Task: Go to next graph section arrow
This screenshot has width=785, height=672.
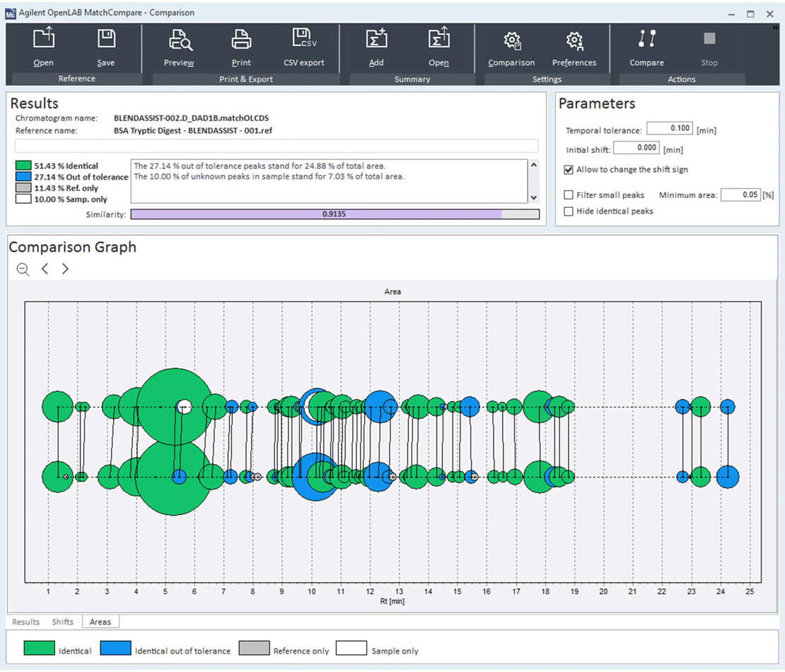Action: [x=65, y=269]
